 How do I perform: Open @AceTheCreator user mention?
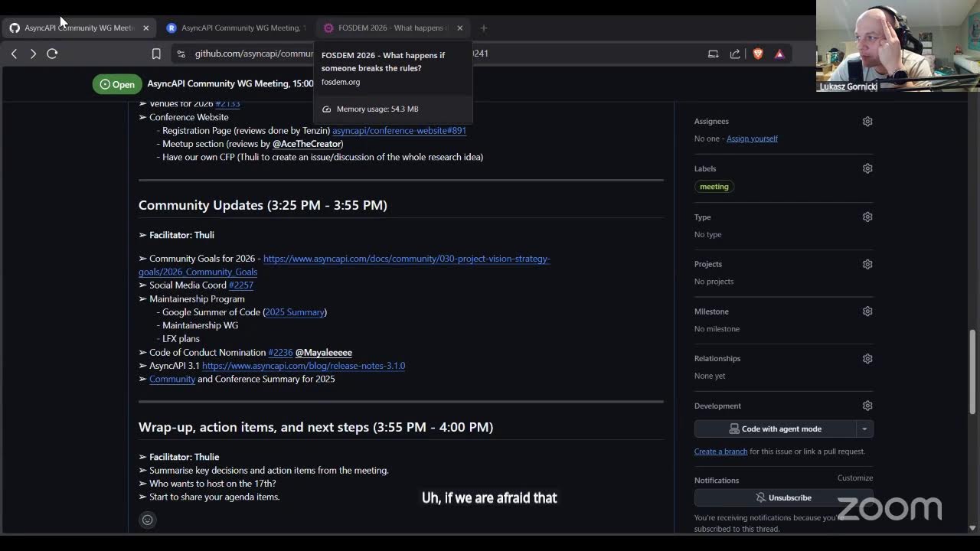307,144
